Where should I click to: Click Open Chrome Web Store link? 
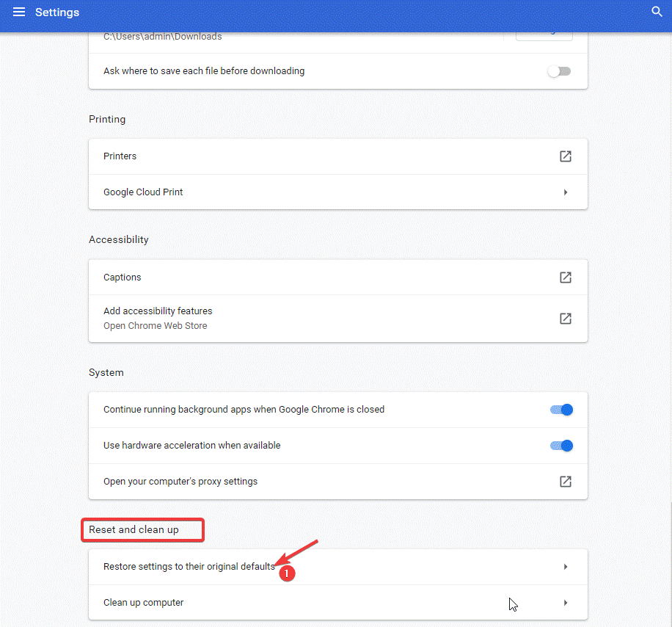pyautogui.click(x=155, y=325)
